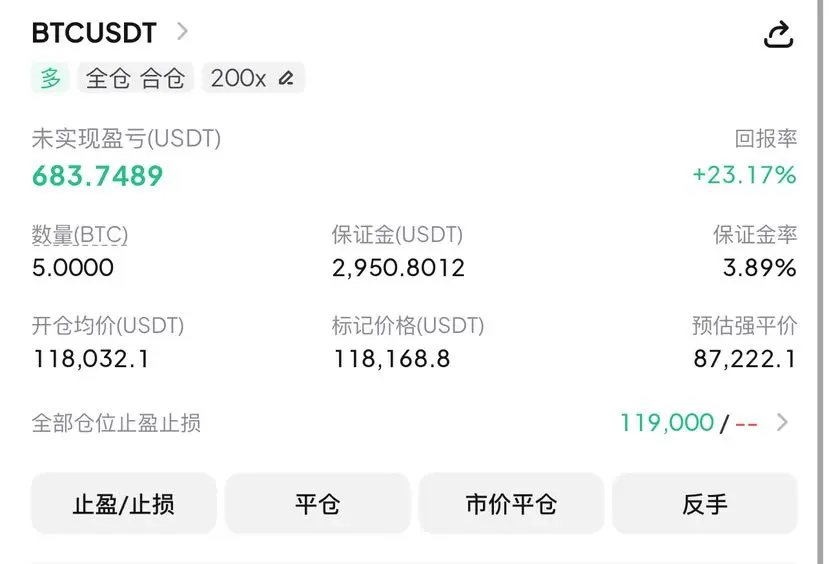Tap the red stop-loss dashes

(747, 423)
